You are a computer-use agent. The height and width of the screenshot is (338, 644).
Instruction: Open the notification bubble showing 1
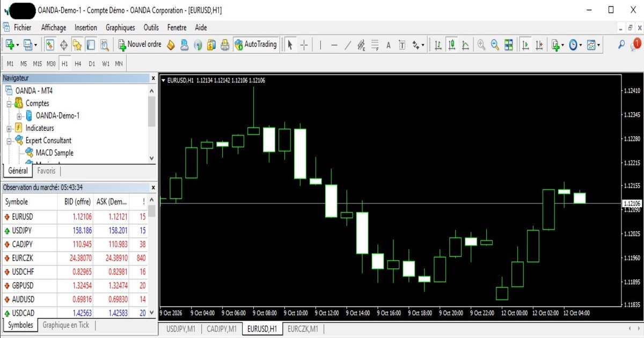click(x=636, y=44)
